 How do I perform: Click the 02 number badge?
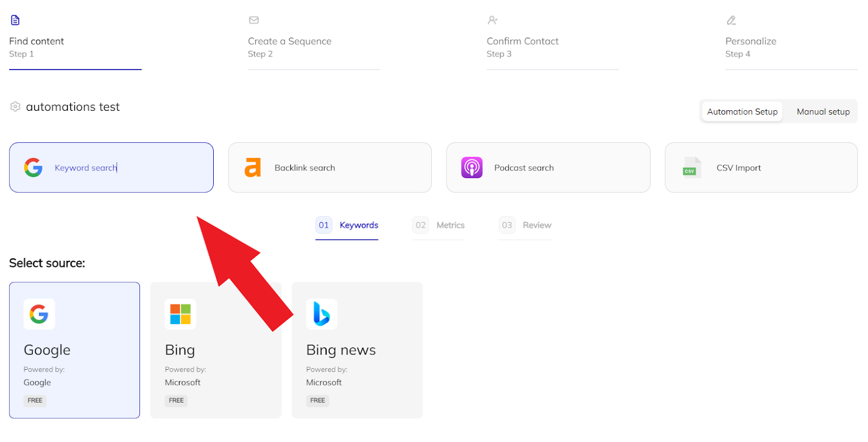tap(420, 225)
